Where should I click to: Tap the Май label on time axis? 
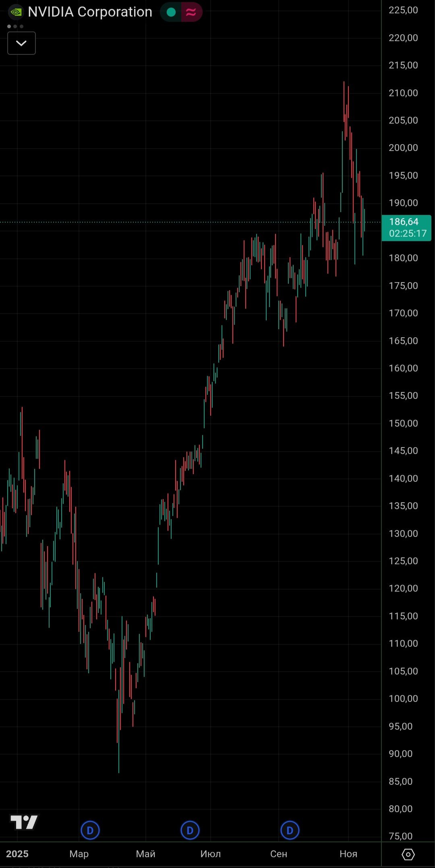tap(145, 854)
